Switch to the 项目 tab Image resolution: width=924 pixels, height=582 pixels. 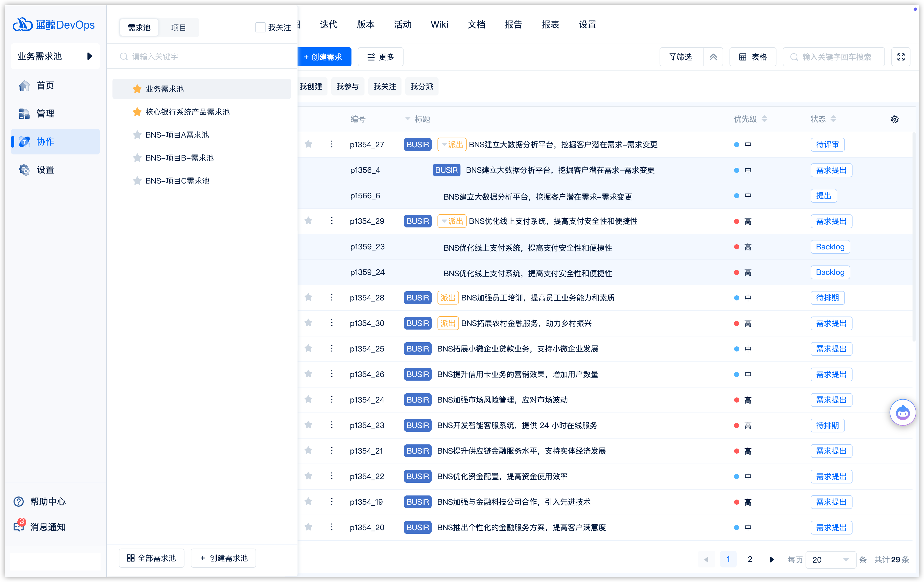click(178, 28)
